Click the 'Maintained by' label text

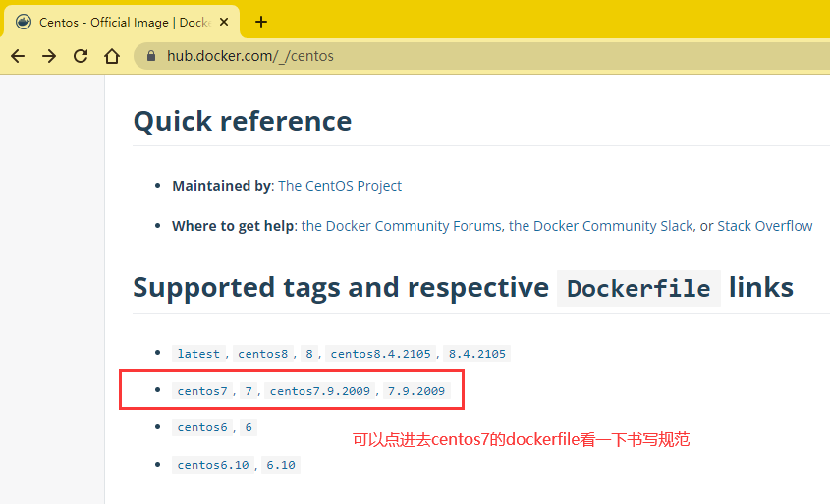point(221,186)
